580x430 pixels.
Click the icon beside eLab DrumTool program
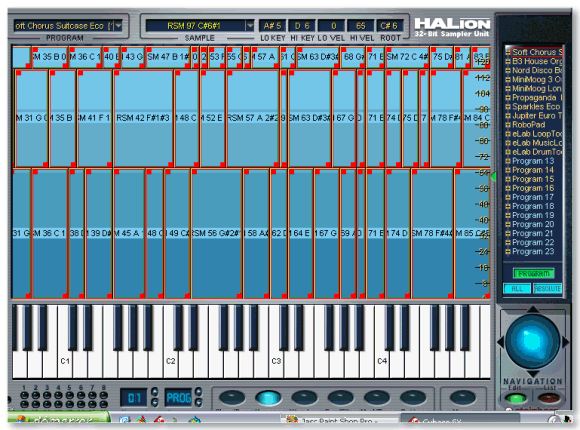(508, 152)
